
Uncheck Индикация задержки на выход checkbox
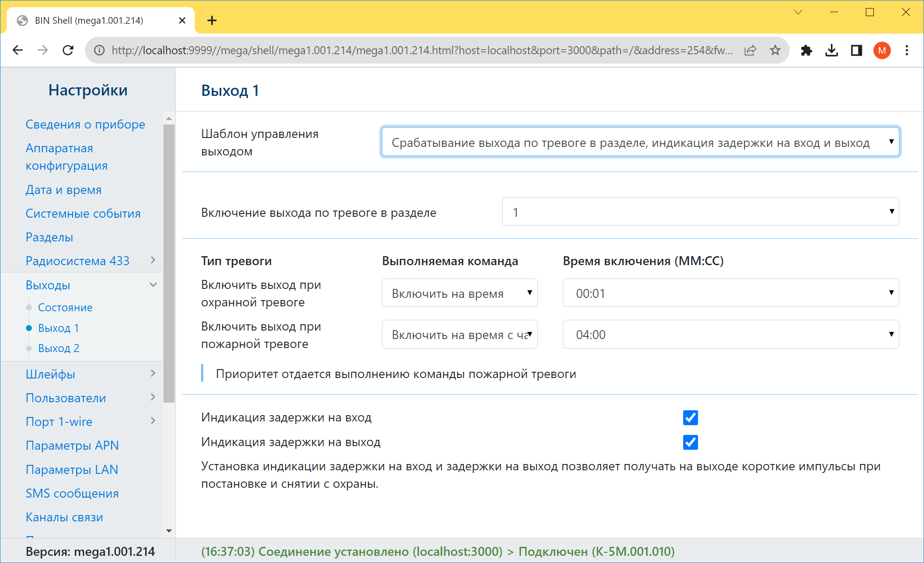690,442
